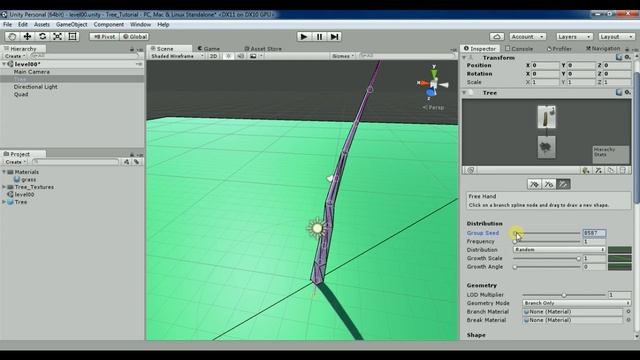
Task: Select the Rect transform tool
Action: point(73,37)
